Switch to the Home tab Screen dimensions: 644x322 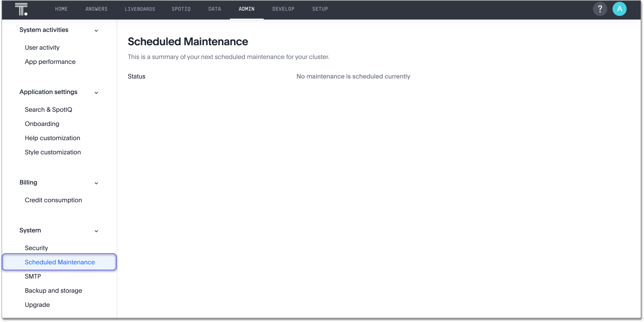(61, 9)
